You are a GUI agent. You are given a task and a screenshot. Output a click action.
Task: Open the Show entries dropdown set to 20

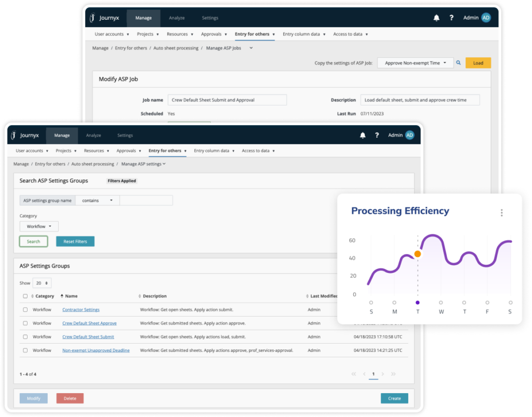[x=42, y=282]
